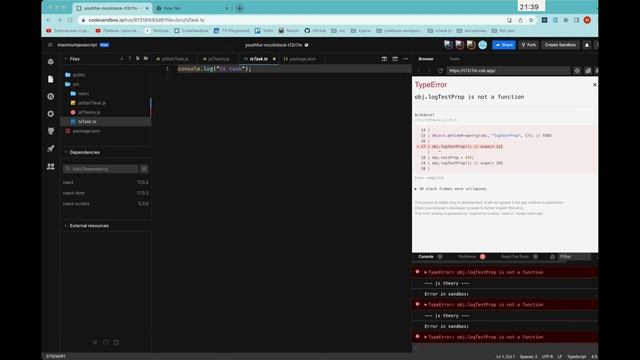
Task: Click the download arrow icon in Files header
Action: click(122, 59)
